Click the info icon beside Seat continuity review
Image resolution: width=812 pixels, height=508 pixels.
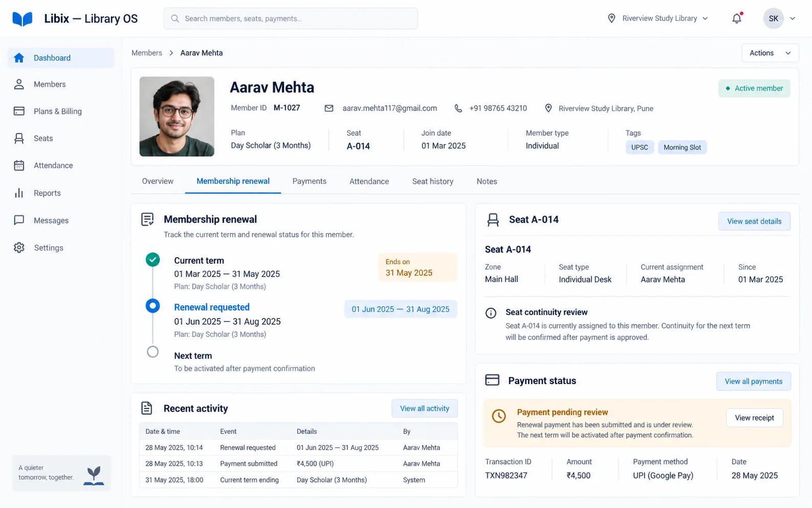point(490,313)
